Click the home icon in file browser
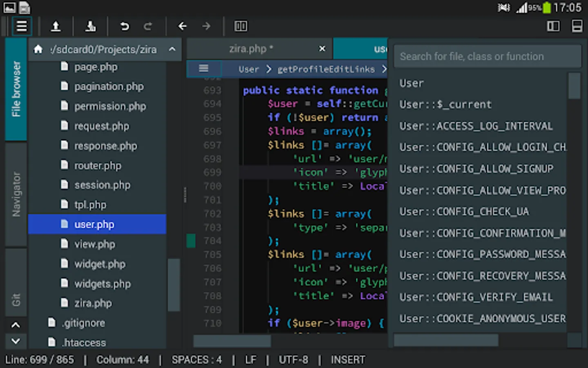This screenshot has height=368, width=588. click(x=38, y=49)
